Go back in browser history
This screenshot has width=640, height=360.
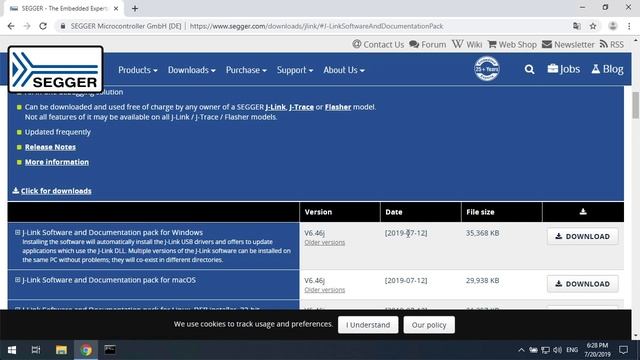click(11, 26)
